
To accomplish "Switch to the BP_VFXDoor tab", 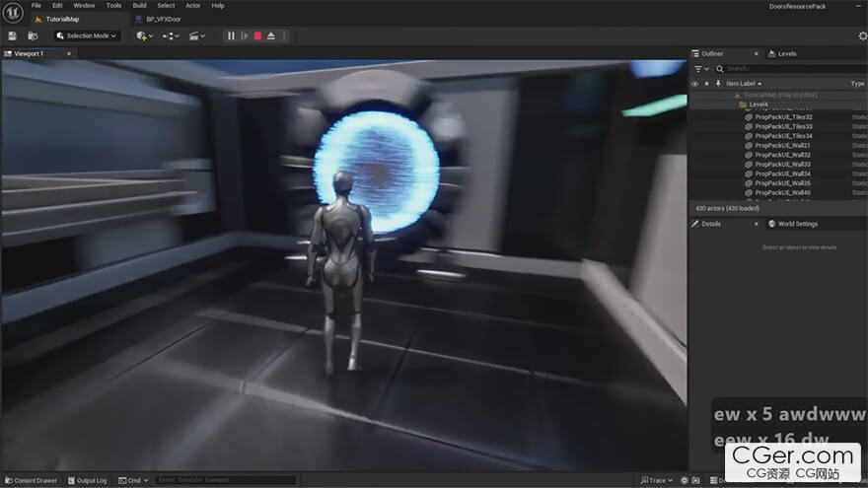I will [164, 20].
